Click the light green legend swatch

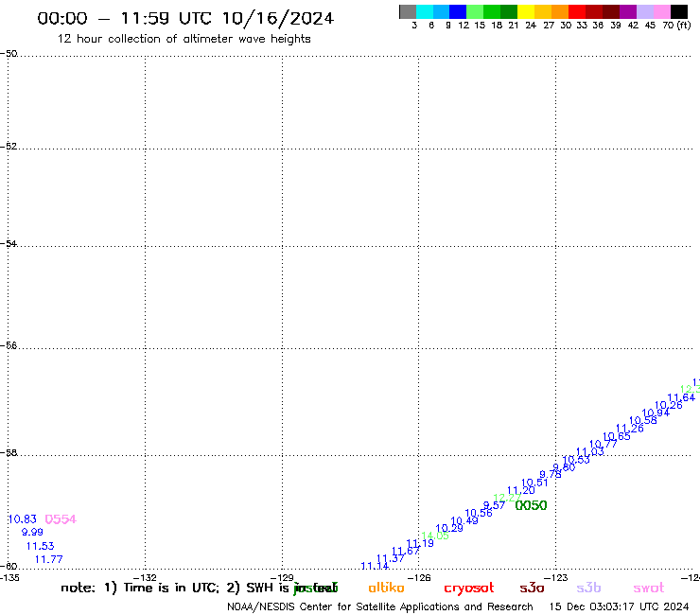click(x=475, y=11)
